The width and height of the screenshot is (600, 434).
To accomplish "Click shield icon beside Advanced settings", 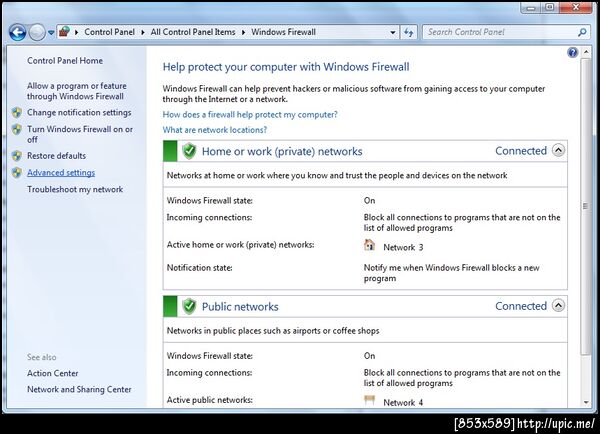I will [x=17, y=173].
